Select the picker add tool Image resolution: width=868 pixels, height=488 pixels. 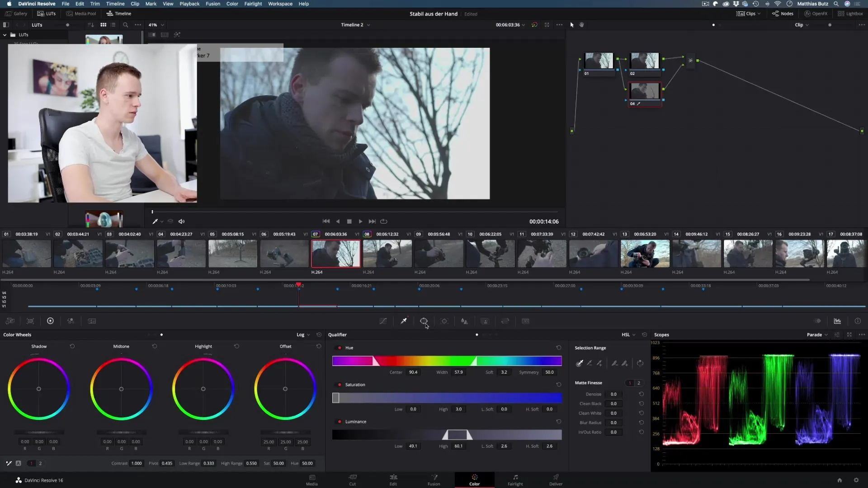click(599, 363)
